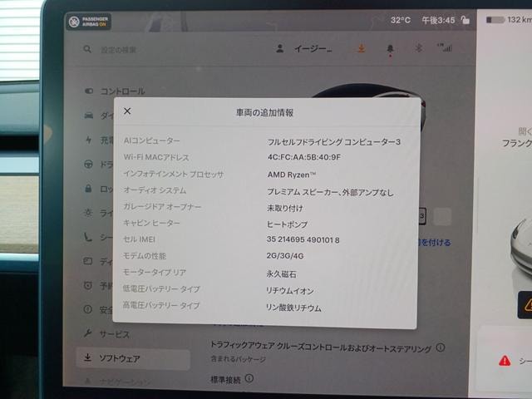This screenshot has height=399, width=532.
Task: Select the 未取り付け garage door value
Action: point(284,208)
